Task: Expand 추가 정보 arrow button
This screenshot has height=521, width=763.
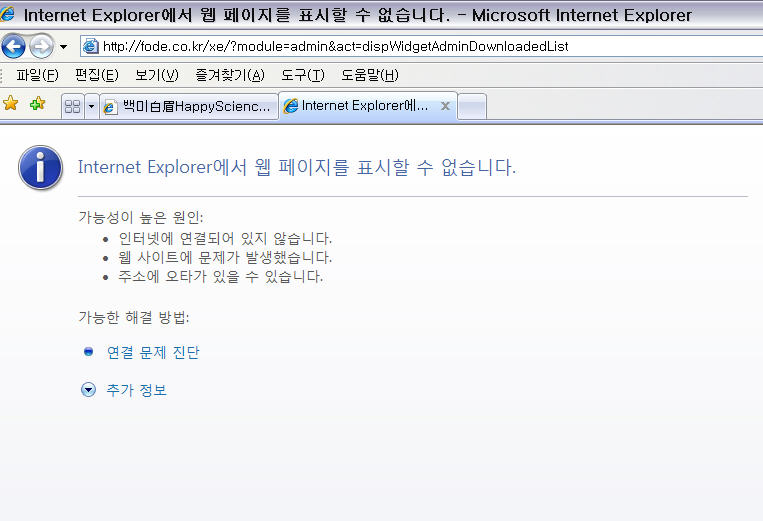Action: tap(88, 390)
